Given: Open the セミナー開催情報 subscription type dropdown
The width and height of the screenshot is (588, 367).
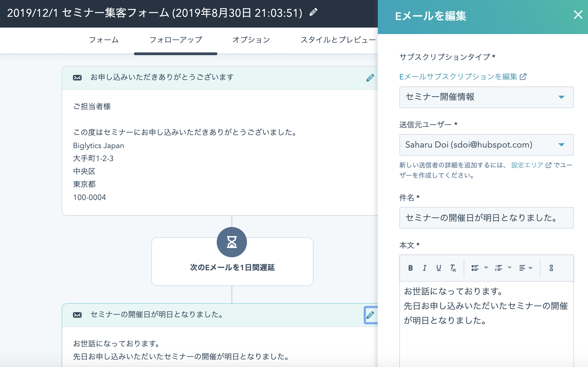Looking at the screenshot, I should pyautogui.click(x=486, y=97).
